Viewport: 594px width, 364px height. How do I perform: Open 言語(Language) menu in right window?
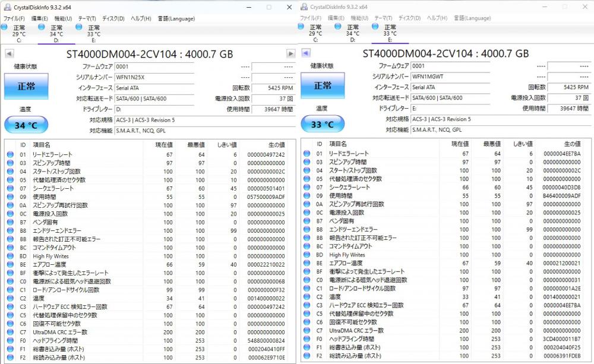(x=472, y=18)
